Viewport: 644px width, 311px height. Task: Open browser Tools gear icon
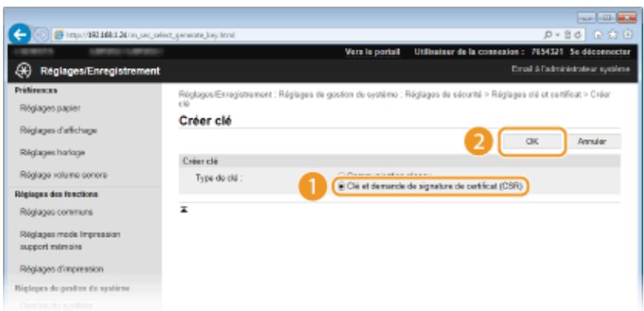[x=627, y=35]
